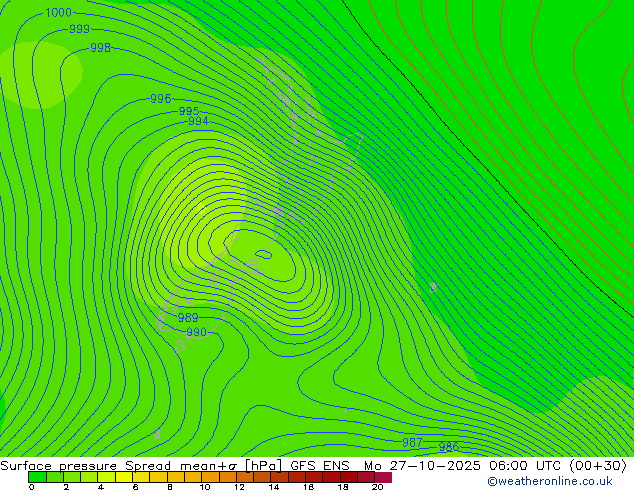634x490 pixels.
Task: Click the 1000 hPa isobar label
Action: pos(59,13)
